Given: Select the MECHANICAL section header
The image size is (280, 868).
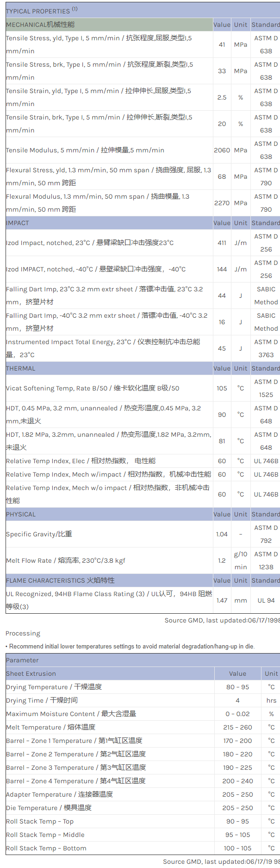Looking at the screenshot, I should click(x=40, y=25).
